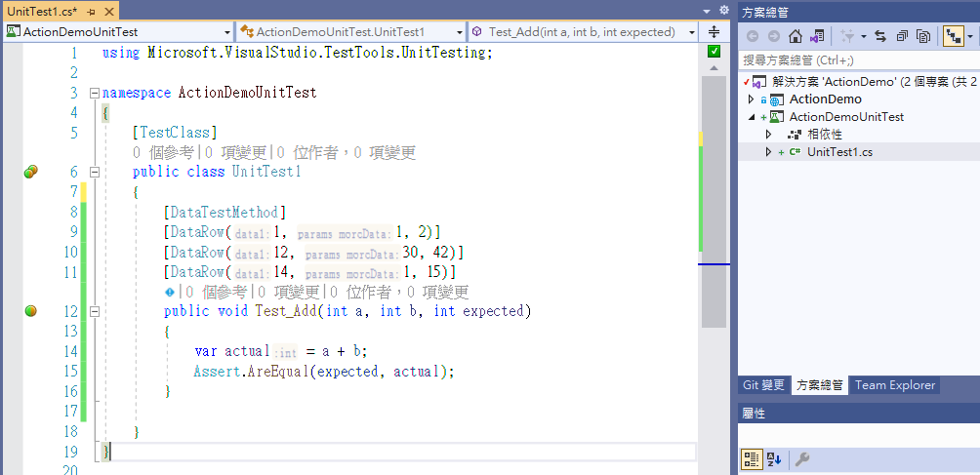Select the UnitTest1.cs* editor tab

[41, 11]
